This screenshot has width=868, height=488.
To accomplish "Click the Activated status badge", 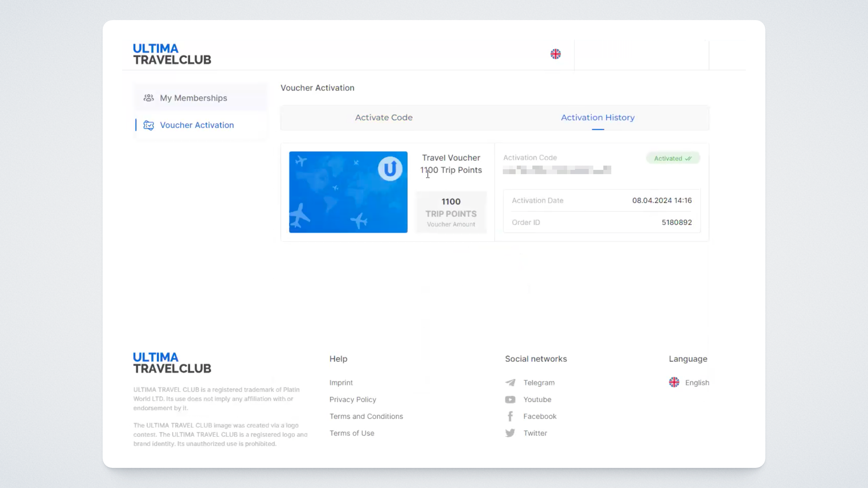I will (672, 158).
